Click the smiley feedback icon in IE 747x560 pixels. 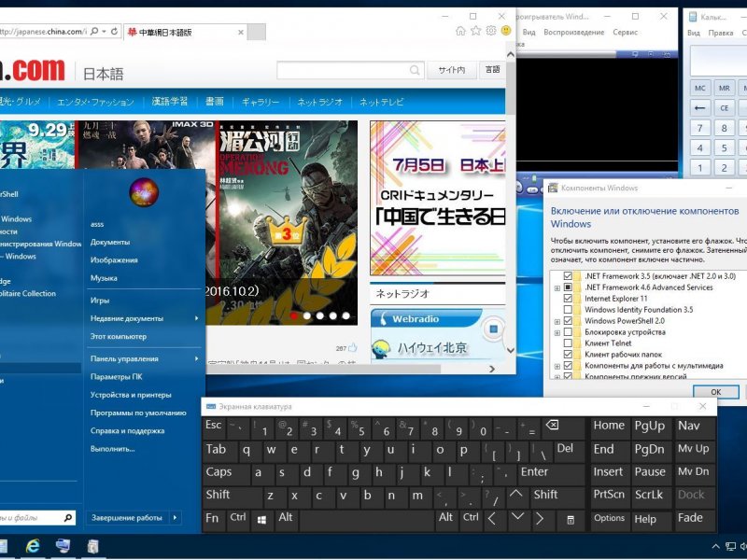coord(506,31)
